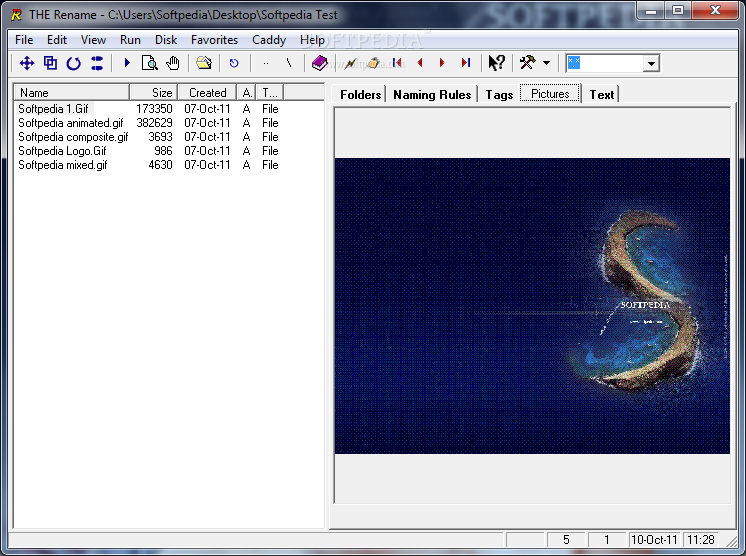Click the Softpedia picture preview image

coord(532,306)
